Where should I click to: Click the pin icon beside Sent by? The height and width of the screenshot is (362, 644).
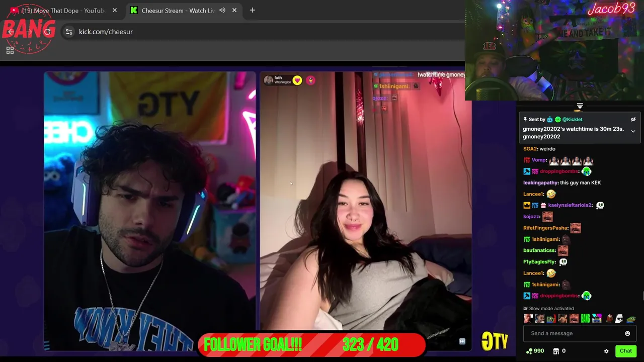(525, 119)
